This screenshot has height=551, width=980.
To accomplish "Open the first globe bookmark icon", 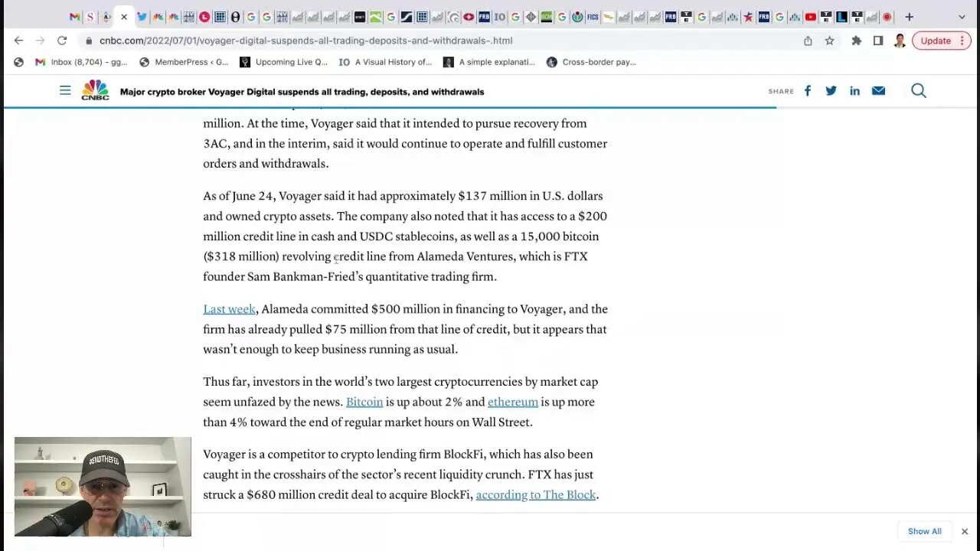I will click(18, 62).
